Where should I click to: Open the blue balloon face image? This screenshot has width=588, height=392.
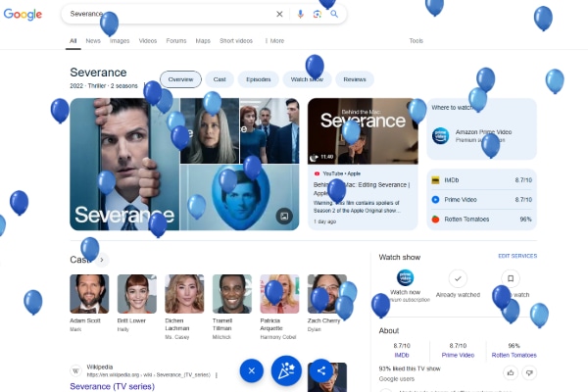(x=240, y=197)
